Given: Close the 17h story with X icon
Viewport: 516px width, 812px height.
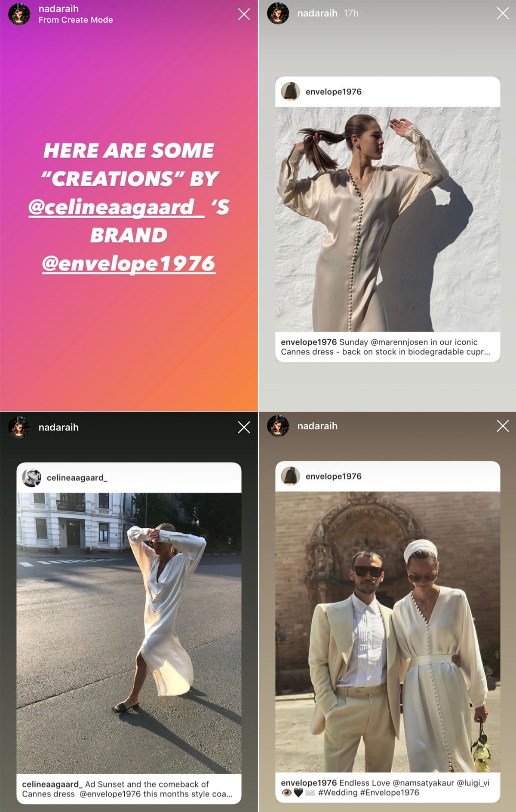Looking at the screenshot, I should coord(503,13).
